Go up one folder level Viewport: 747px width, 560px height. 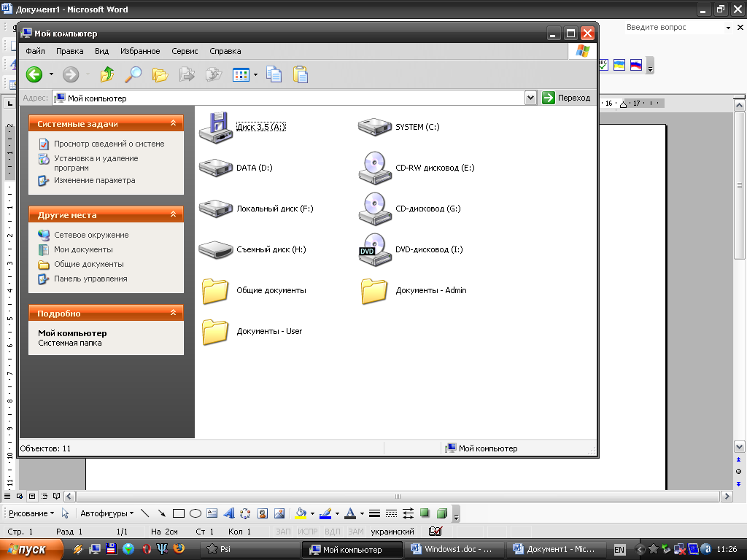(107, 74)
